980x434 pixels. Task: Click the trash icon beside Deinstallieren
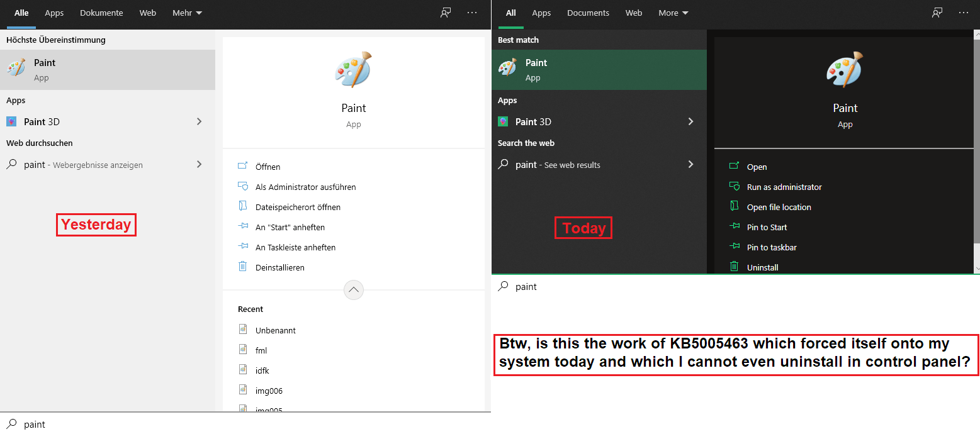click(x=243, y=267)
